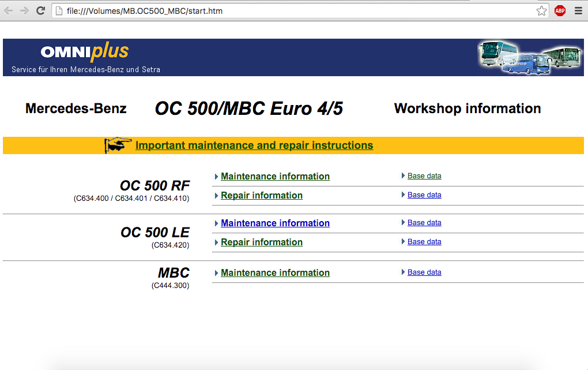Click the browser back navigation arrow

click(x=8, y=10)
